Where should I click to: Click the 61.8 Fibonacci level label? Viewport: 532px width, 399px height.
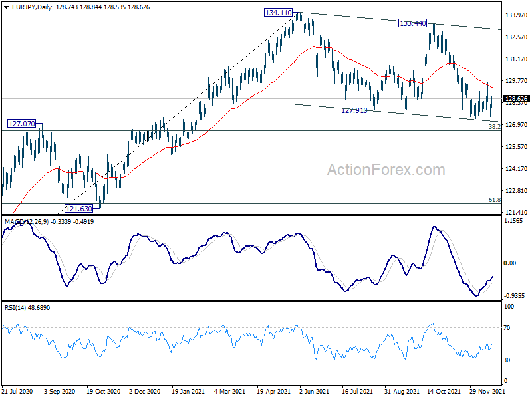pos(494,200)
